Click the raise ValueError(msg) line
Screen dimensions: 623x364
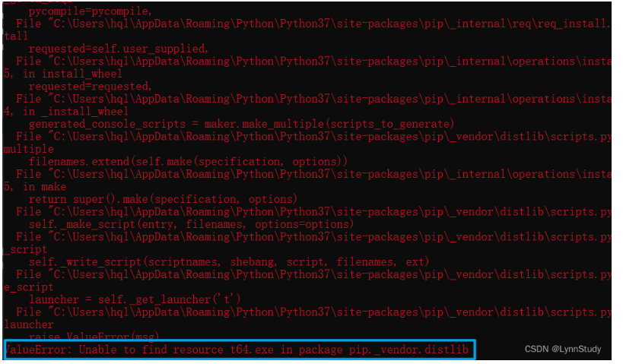pyautogui.click(x=94, y=337)
